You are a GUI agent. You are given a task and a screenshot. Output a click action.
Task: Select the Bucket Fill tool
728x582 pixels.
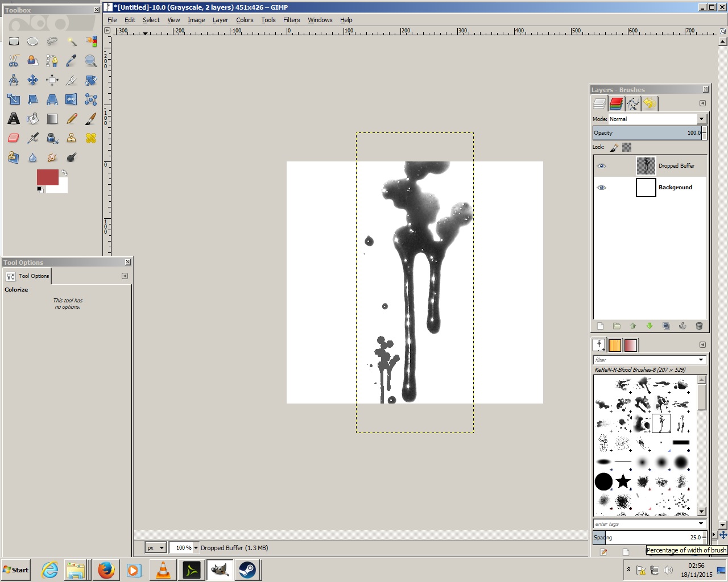(x=33, y=119)
